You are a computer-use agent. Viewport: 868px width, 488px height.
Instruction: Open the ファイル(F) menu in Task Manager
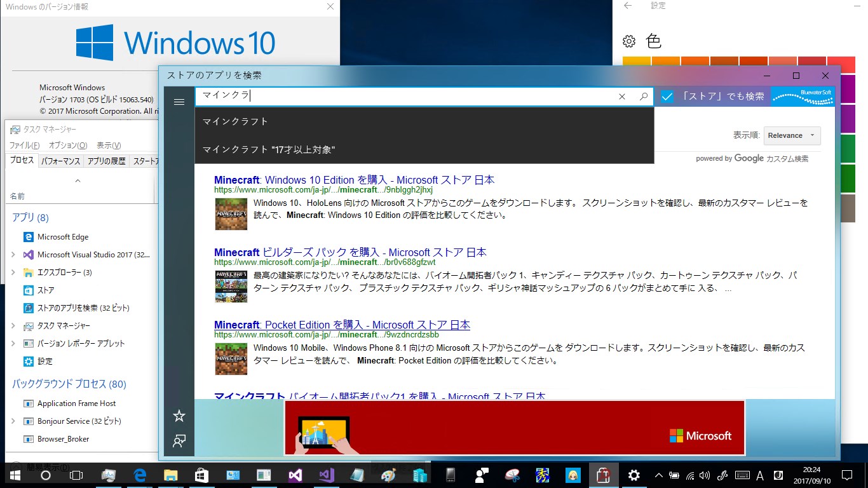click(24, 146)
